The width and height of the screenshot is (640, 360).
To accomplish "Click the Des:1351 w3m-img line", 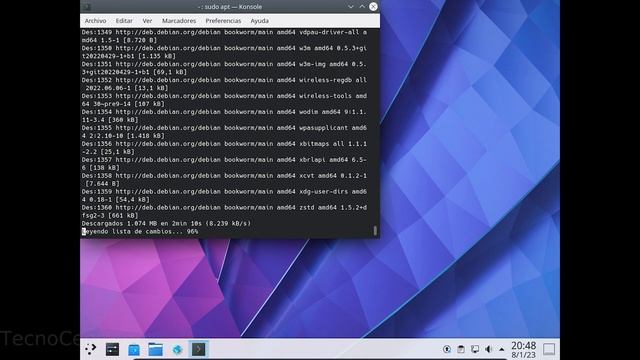I will point(224,68).
